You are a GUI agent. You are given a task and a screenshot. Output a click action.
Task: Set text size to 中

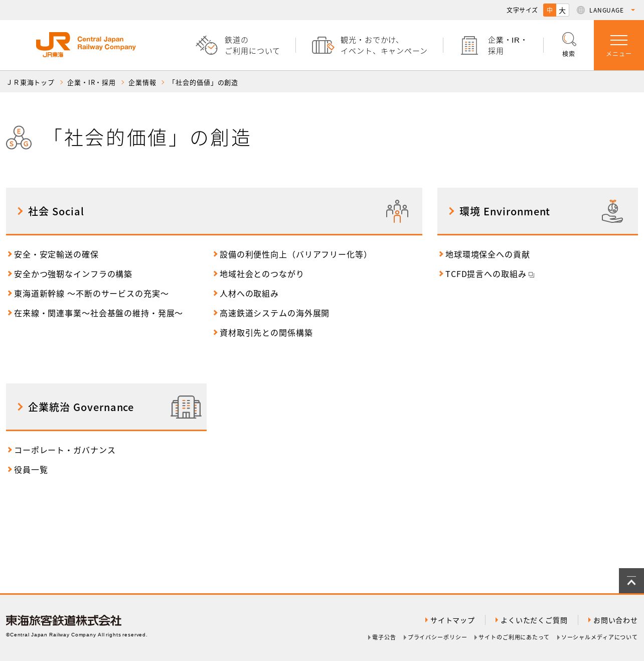click(550, 10)
